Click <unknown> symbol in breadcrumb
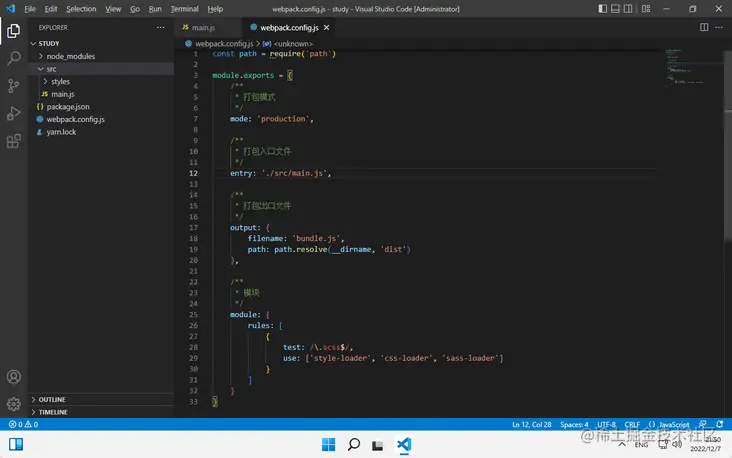Viewport: 732px width, 458px height. point(293,43)
